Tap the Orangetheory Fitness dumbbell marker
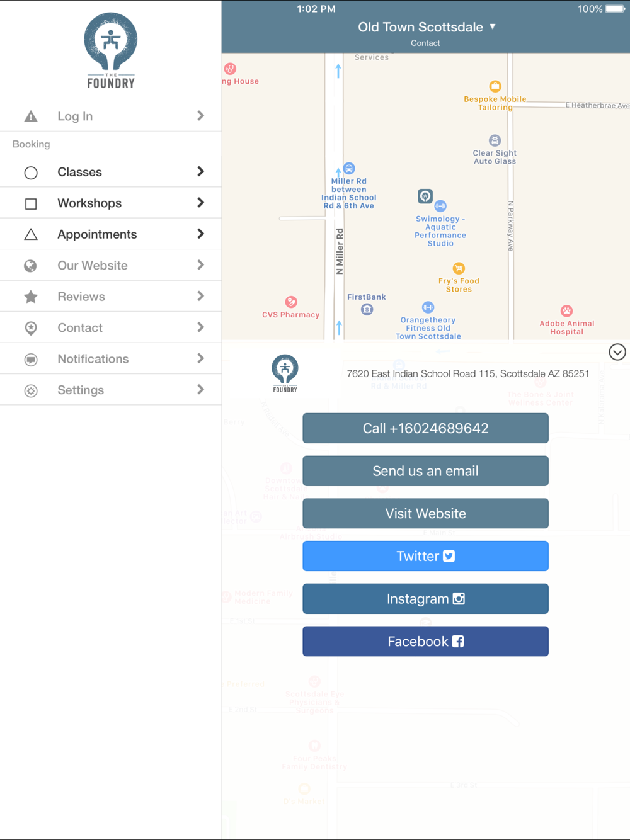The image size is (630, 840). [x=428, y=307]
